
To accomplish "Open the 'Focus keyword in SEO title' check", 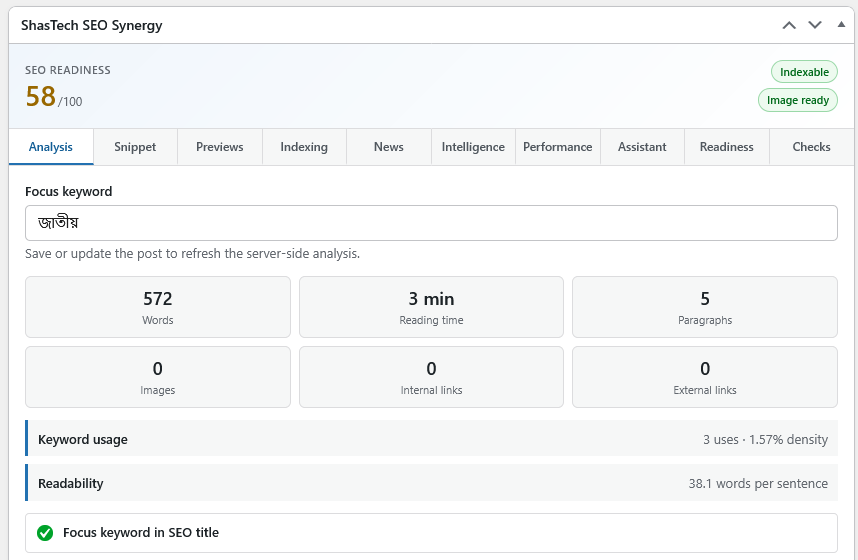I will pyautogui.click(x=431, y=533).
